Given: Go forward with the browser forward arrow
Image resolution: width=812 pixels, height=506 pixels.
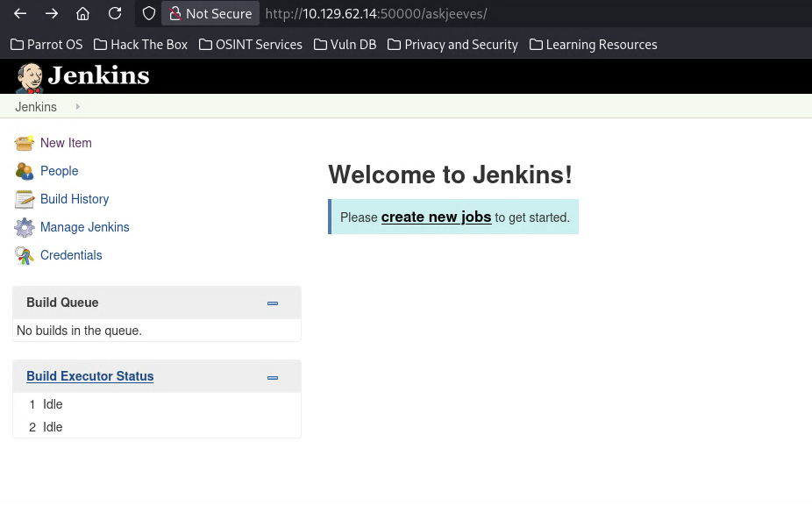Looking at the screenshot, I should [51, 13].
